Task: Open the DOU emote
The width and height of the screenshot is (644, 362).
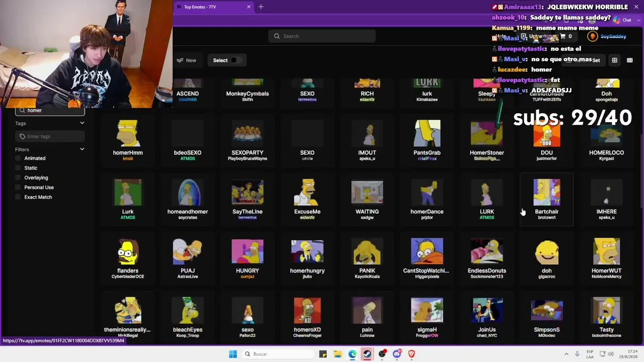Action: click(x=546, y=140)
